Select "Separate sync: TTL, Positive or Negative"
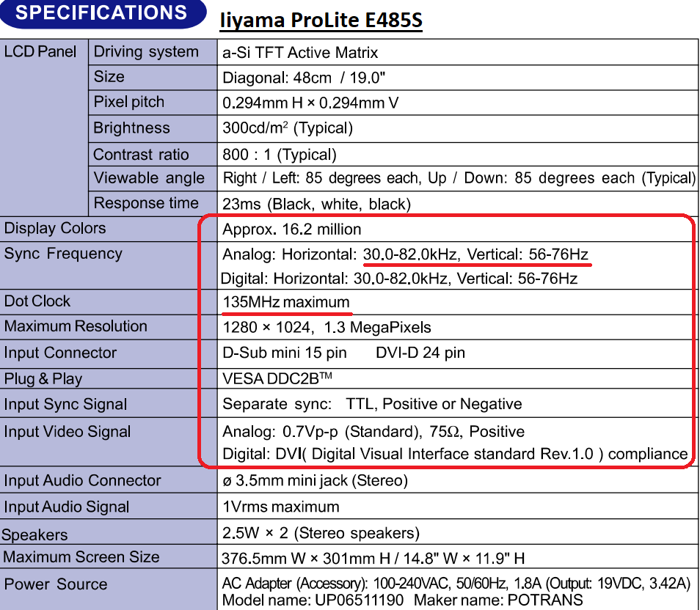The image size is (700, 610). click(x=372, y=404)
